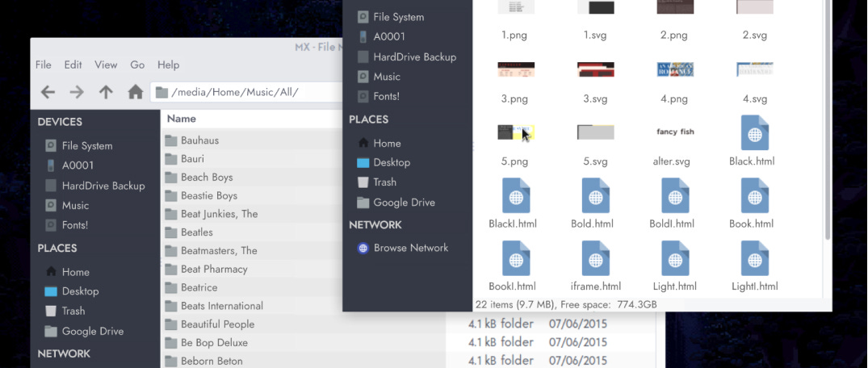The width and height of the screenshot is (868, 368).
Task: Select HardDrive Backup in light sidebar
Action: pos(103,186)
